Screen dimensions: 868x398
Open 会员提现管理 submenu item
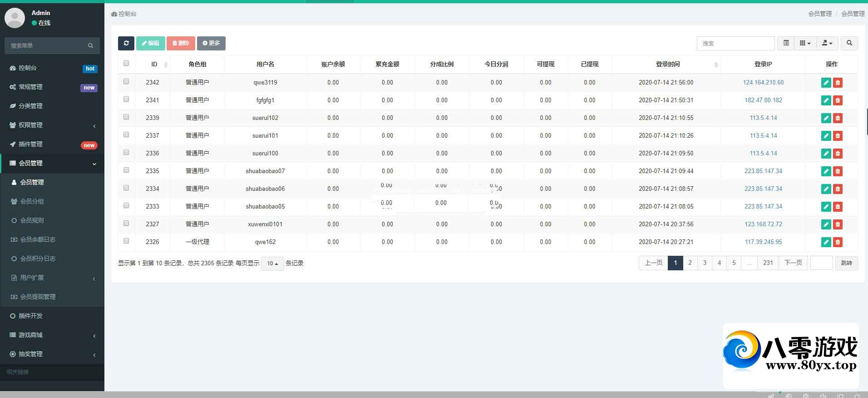point(52,297)
